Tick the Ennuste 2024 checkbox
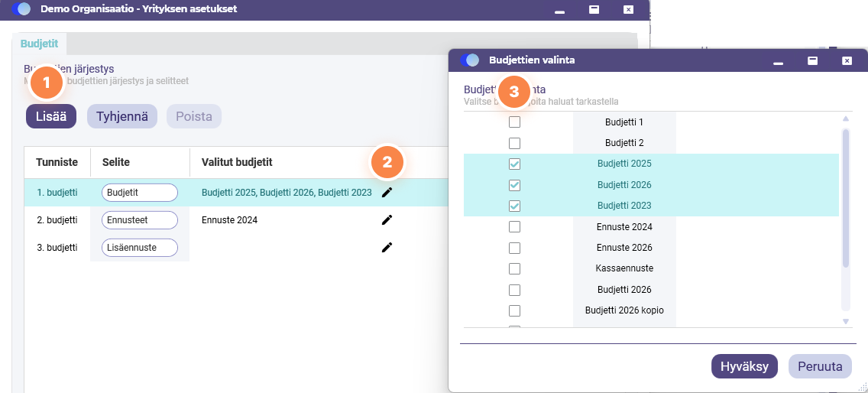The height and width of the screenshot is (393, 868). point(514,227)
